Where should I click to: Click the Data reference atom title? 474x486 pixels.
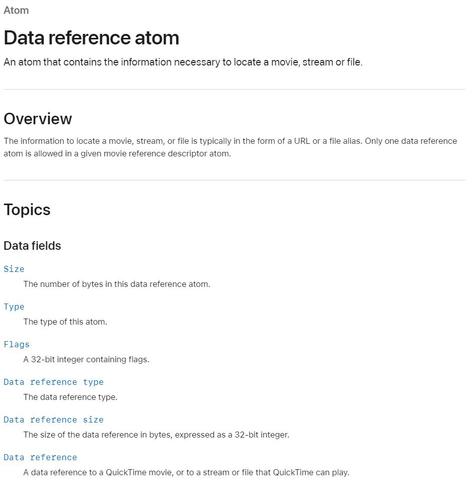91,38
